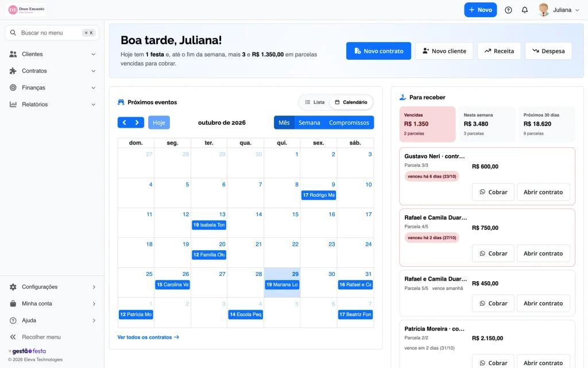The width and height of the screenshot is (588, 368).
Task: Expand the Contratos menu chevron
Action: (94, 71)
